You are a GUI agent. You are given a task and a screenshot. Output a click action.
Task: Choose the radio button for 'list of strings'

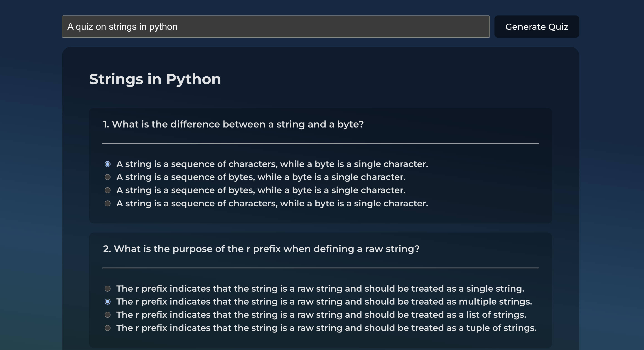click(x=108, y=315)
